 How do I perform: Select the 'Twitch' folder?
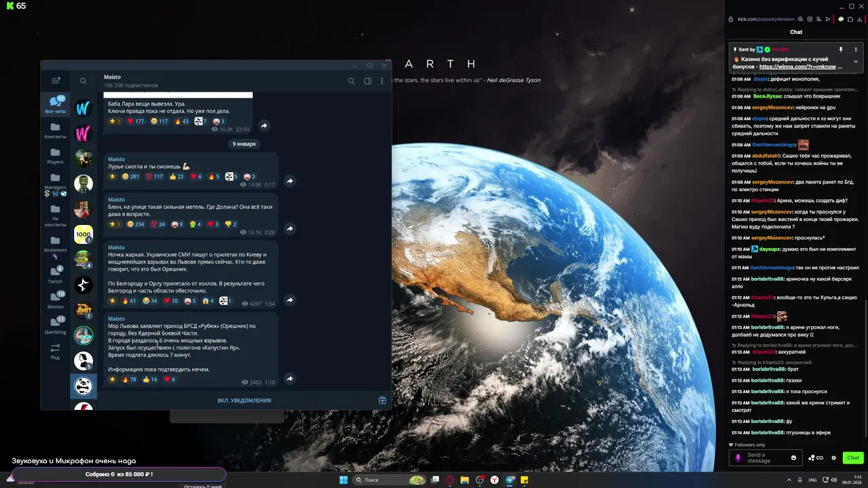pyautogui.click(x=56, y=274)
